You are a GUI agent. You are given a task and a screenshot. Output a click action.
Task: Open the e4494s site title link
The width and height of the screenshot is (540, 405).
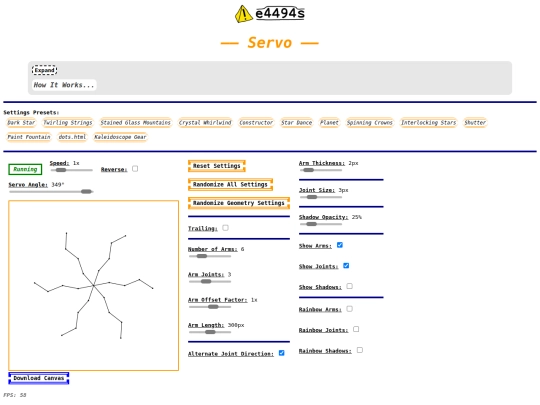pos(280,13)
